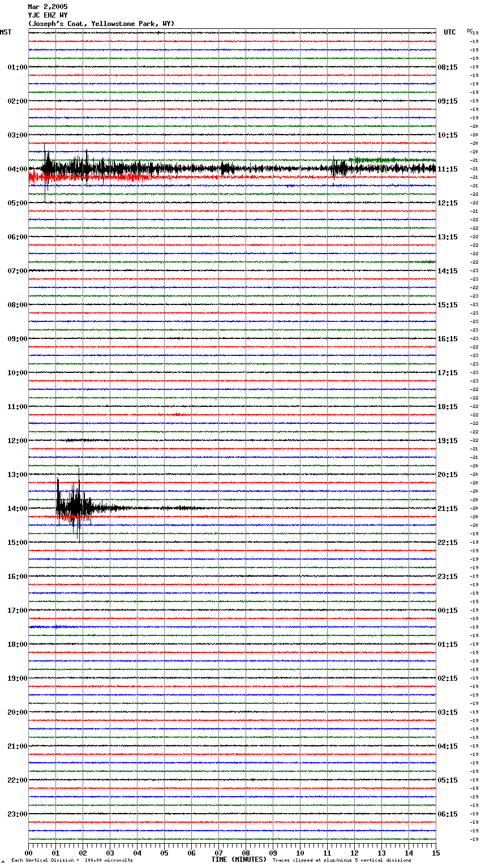Select the UTC time label "00:15"
This screenshot has height=868, width=481.
[448, 611]
